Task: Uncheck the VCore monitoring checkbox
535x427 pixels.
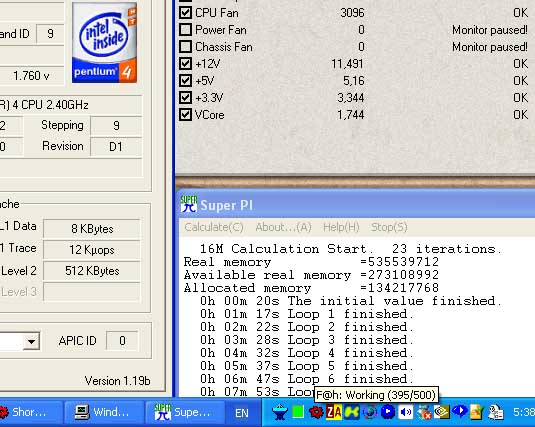Action: pos(185,115)
